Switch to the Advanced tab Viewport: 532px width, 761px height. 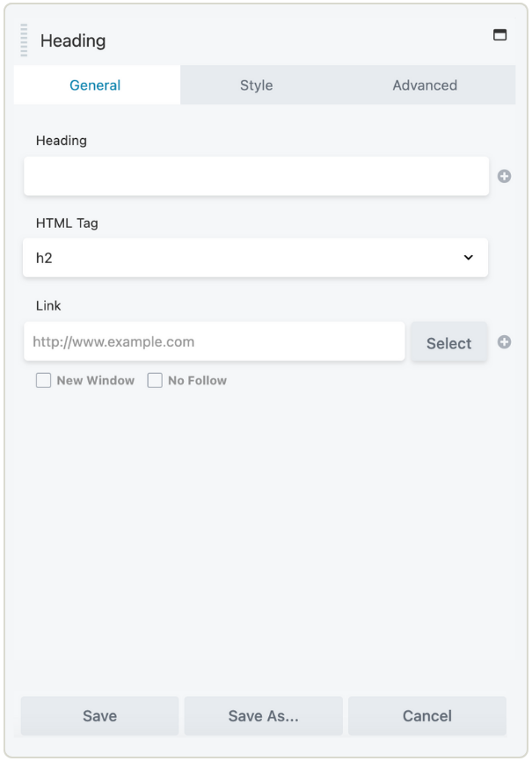426,84
